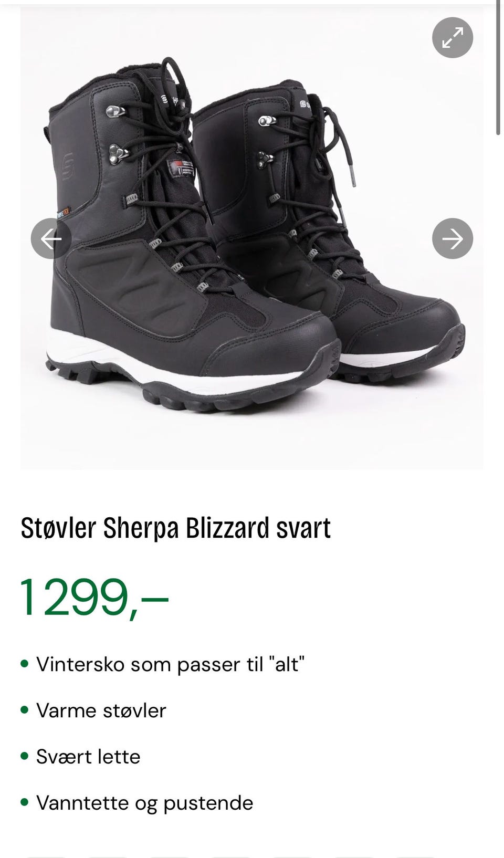
Task: Click the title Støvler Sherpa Blizzard svart
Action: click(176, 528)
